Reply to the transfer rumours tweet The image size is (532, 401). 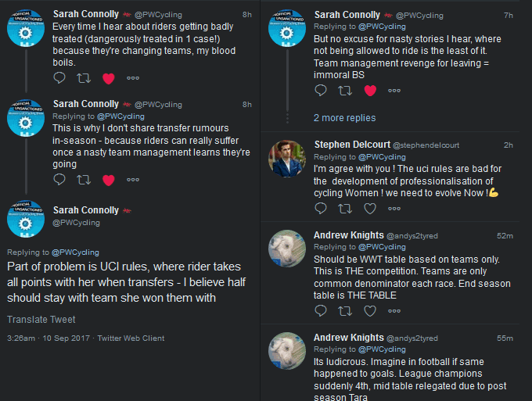(60, 180)
